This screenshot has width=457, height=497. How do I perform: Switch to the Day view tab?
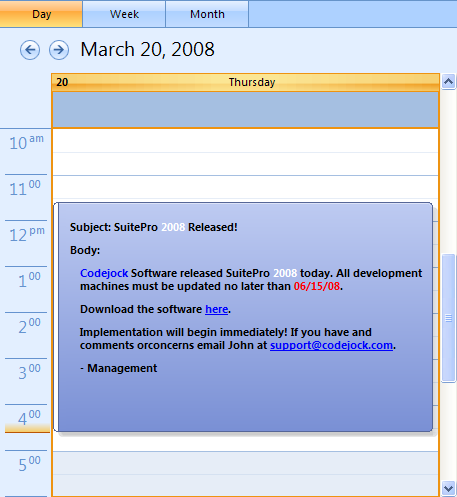(x=41, y=14)
